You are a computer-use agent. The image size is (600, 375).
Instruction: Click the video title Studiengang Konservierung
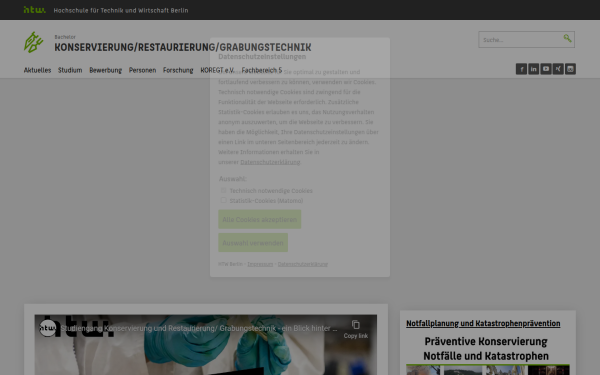pyautogui.click(x=199, y=328)
